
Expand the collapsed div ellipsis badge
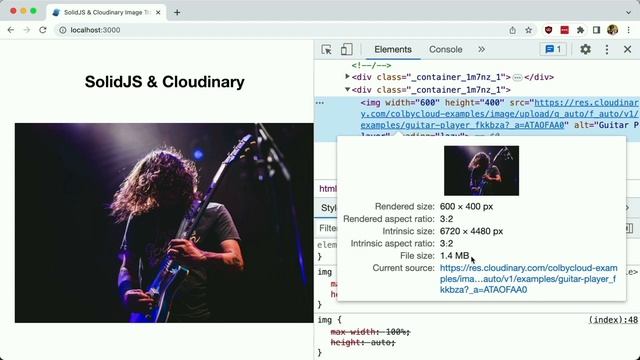(x=517, y=77)
